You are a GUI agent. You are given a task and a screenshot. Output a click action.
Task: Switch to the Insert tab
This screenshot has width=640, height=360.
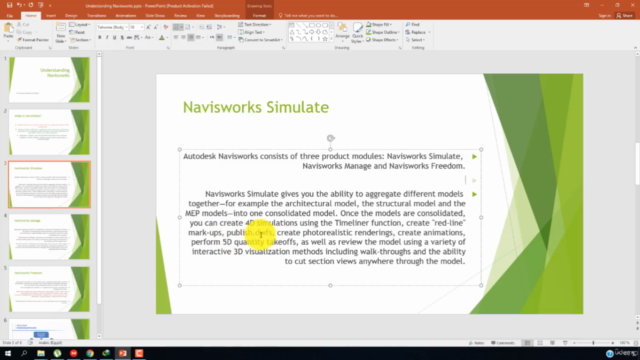click(x=51, y=16)
